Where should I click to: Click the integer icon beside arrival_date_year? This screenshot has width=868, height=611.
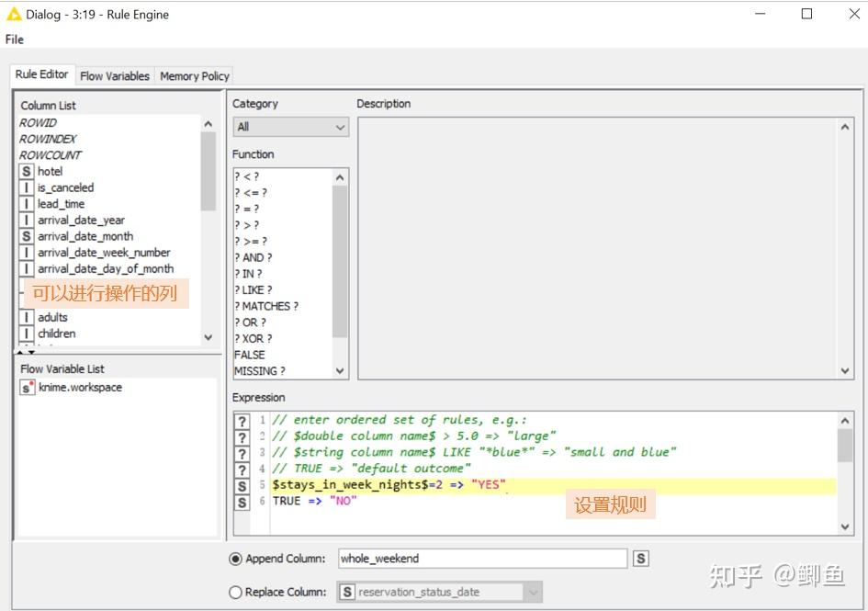(x=26, y=220)
